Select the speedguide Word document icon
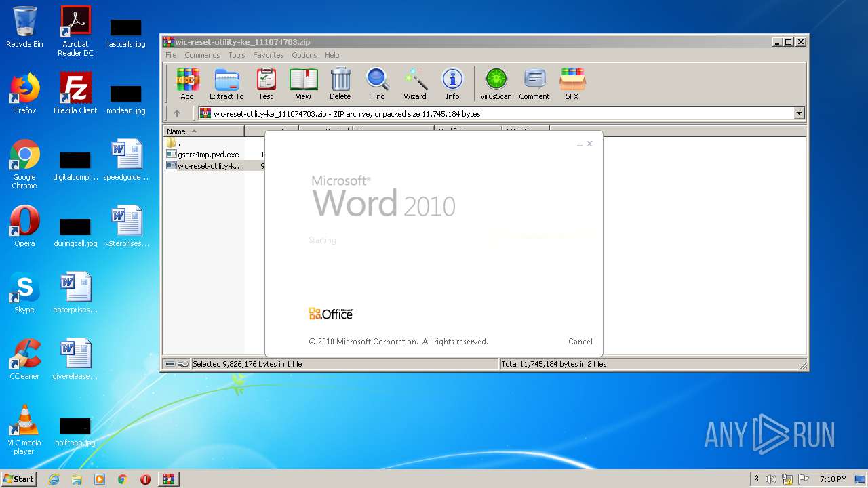 pyautogui.click(x=126, y=160)
